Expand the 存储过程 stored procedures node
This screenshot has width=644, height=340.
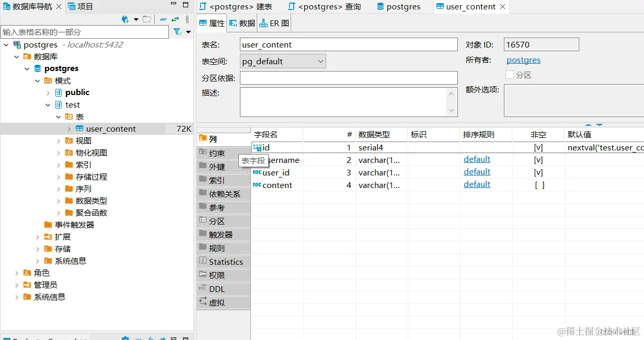(59, 177)
